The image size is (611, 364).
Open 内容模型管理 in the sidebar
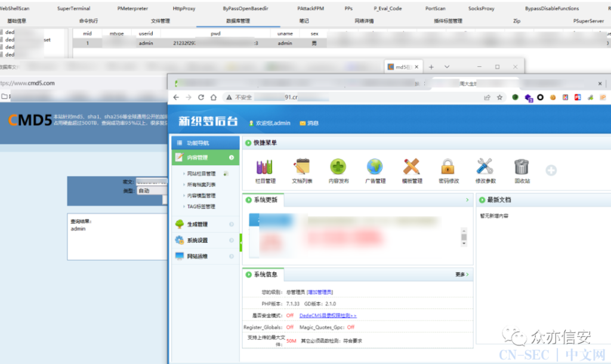click(201, 195)
